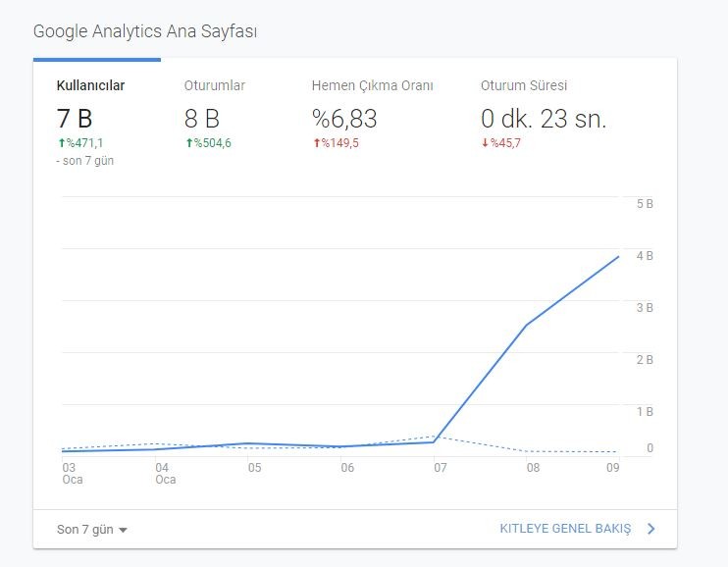
Task: Click the %504,6 sessions change indicator
Action: pos(208,143)
